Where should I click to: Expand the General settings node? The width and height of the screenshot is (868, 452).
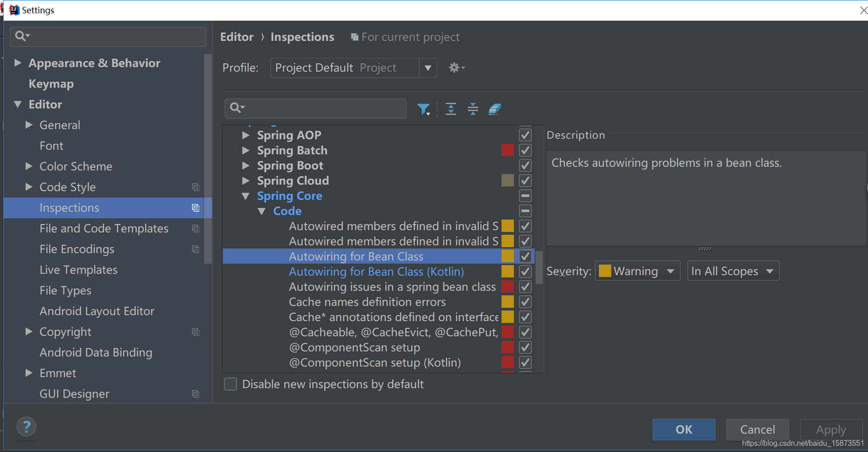[29, 125]
